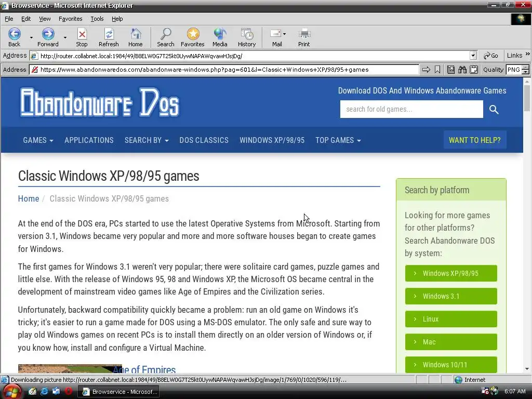The width and height of the screenshot is (532, 399).
Task: Go to the Home page icon
Action: [x=136, y=34]
